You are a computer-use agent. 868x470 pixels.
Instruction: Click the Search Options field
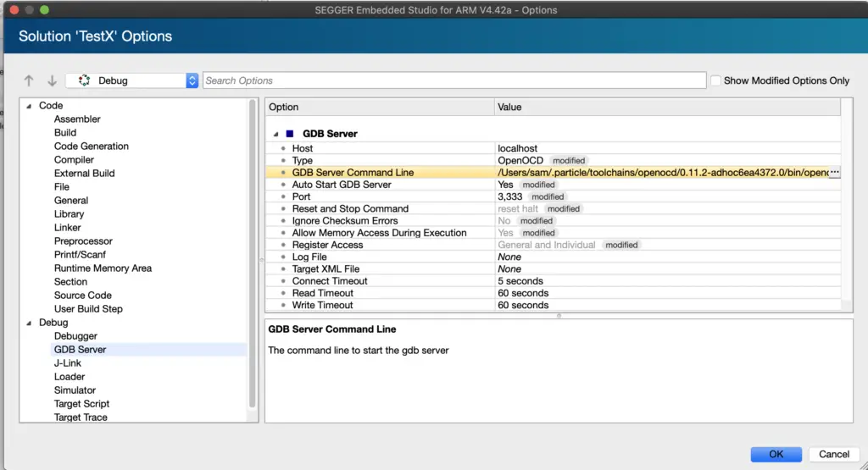pos(454,80)
